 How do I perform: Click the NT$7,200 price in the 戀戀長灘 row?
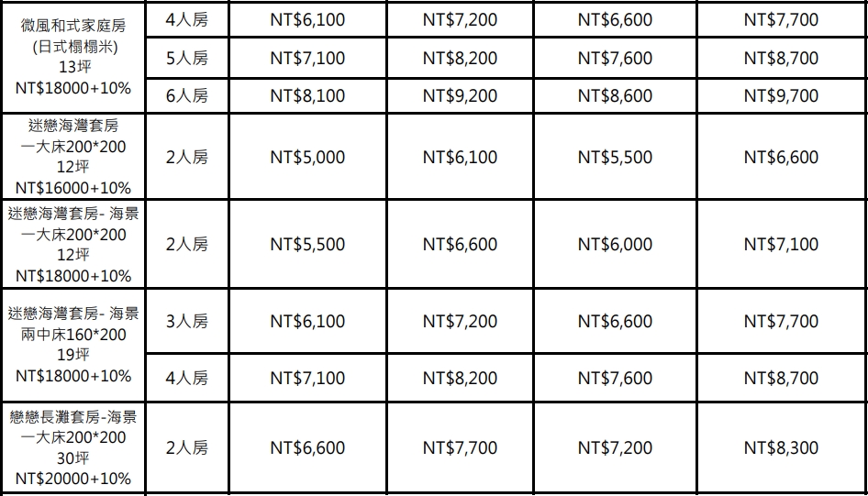pos(615,447)
